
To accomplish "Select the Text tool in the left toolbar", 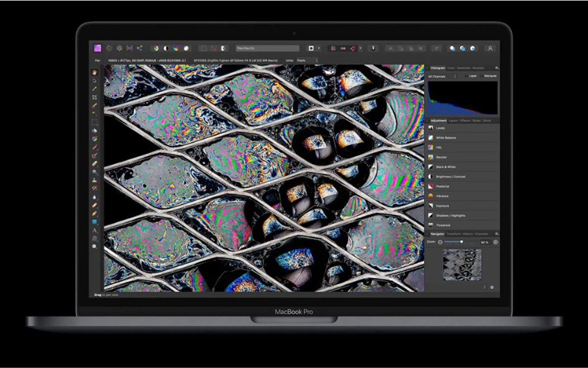I will (x=95, y=230).
